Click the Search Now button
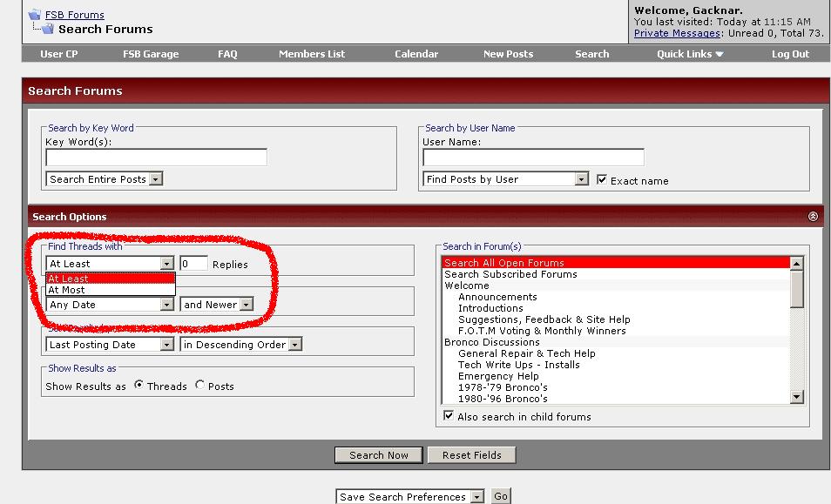 [378, 455]
